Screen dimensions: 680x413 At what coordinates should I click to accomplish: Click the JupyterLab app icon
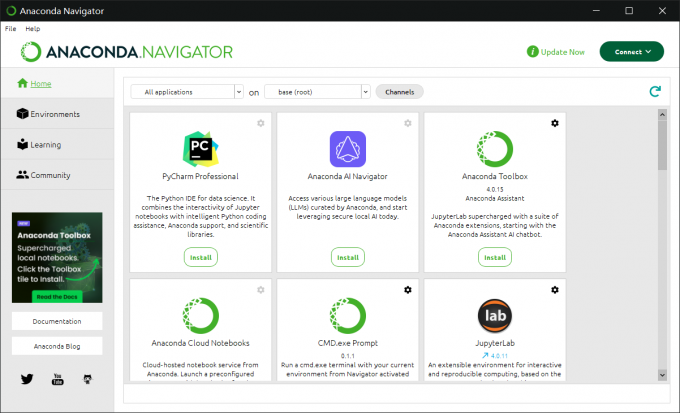pos(495,315)
